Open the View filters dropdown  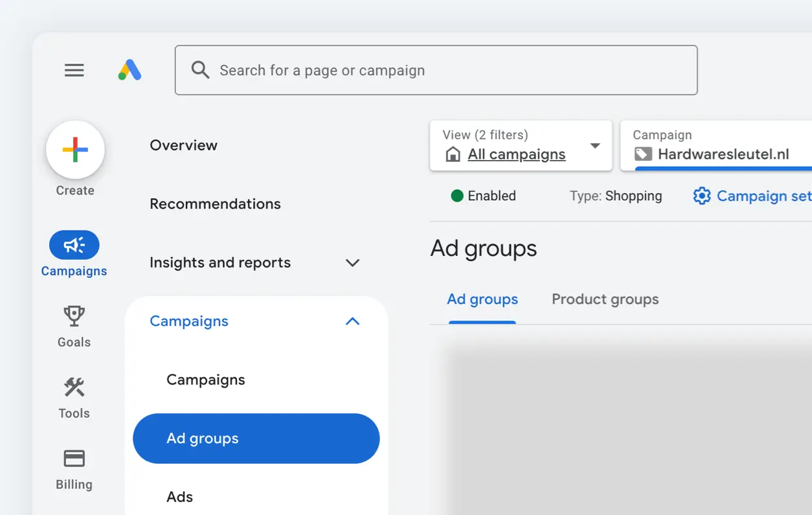click(594, 146)
